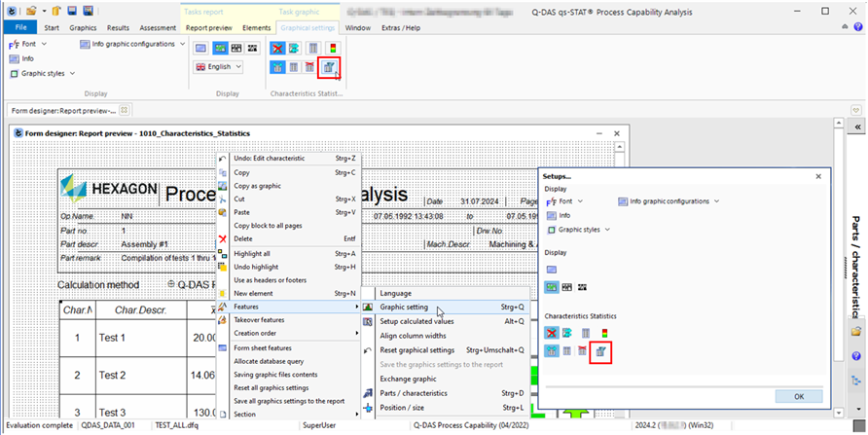This screenshot has width=868, height=435.
Task: Open the Window menu tab
Action: tap(357, 27)
